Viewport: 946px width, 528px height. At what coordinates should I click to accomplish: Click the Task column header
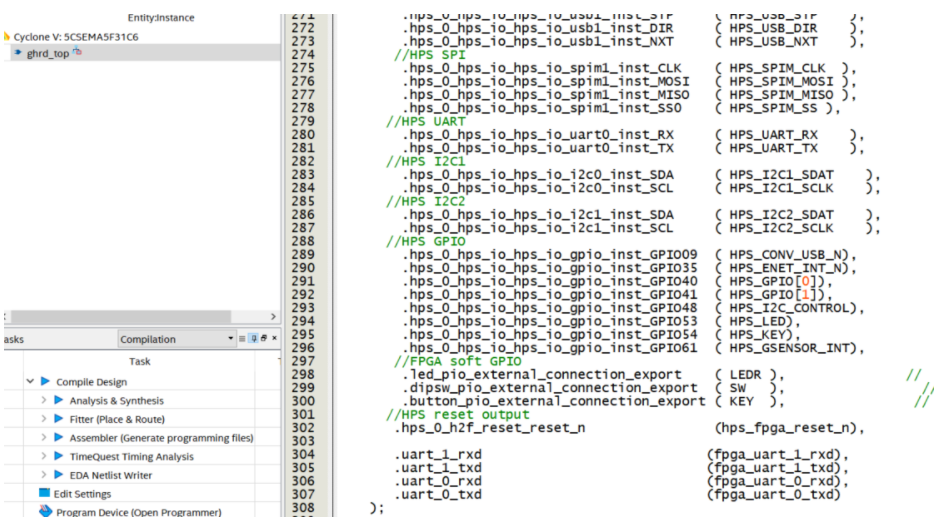pyautogui.click(x=139, y=361)
